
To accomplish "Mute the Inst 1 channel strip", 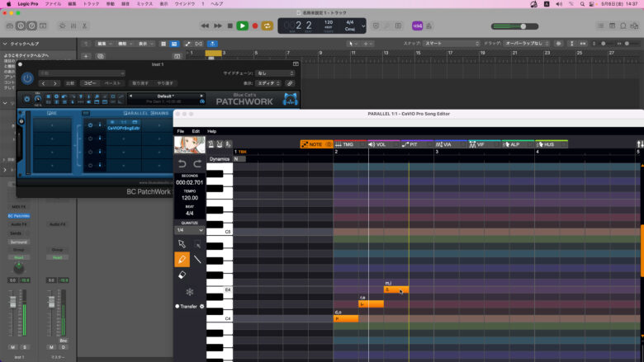I will tap(12, 347).
